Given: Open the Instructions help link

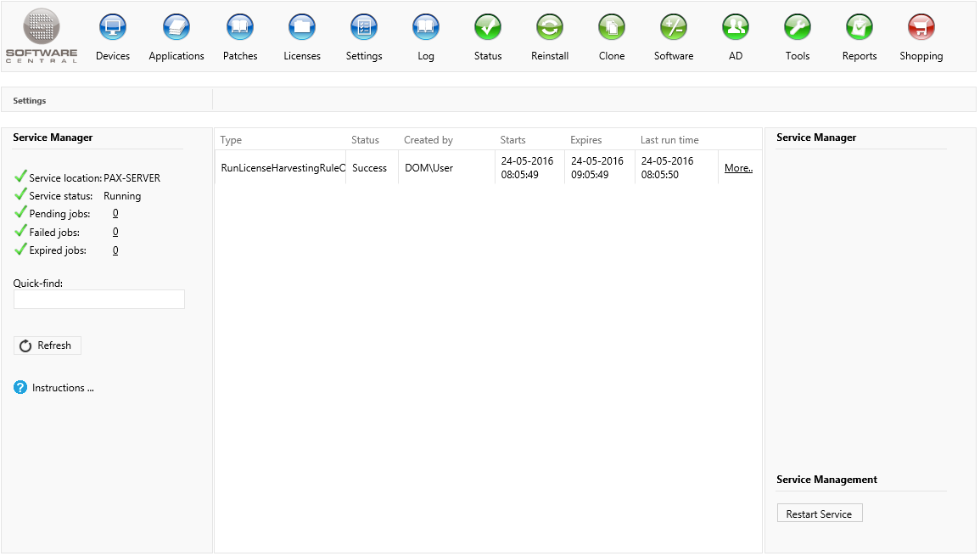Looking at the screenshot, I should coord(62,388).
